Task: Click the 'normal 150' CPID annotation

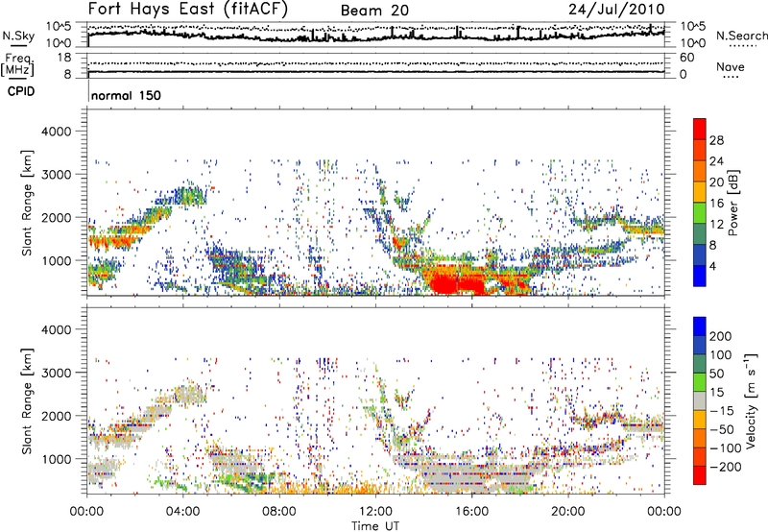Action: tap(126, 95)
